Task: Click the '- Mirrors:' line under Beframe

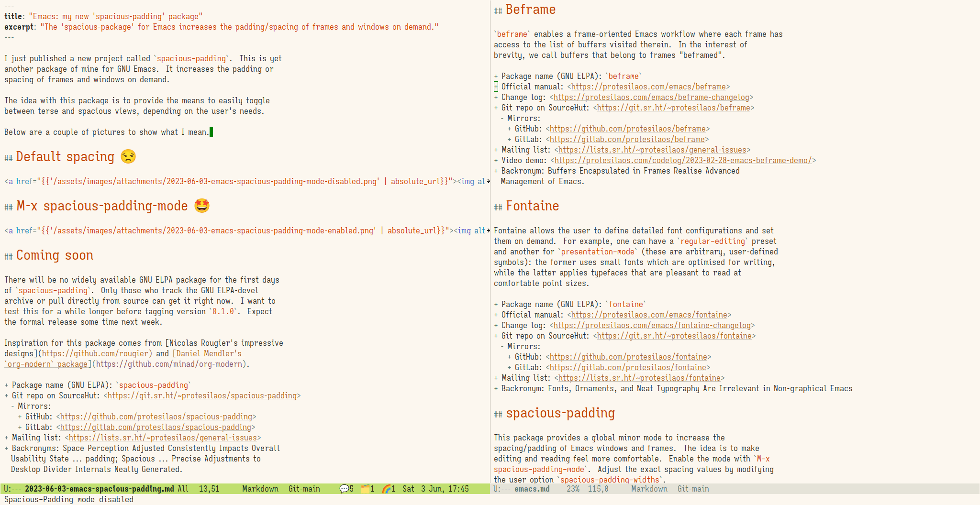Action: click(x=520, y=118)
